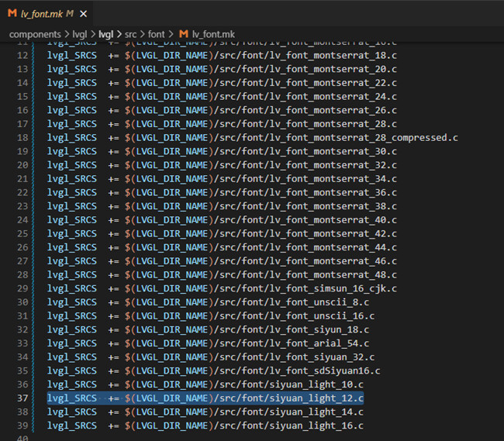Click the Makefile icon in the lv_font.mk tab

[x=12, y=14]
